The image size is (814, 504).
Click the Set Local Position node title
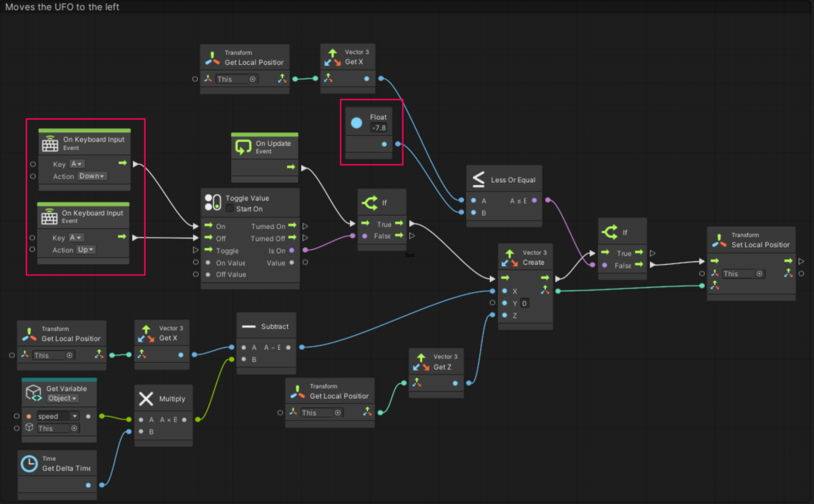click(760, 245)
